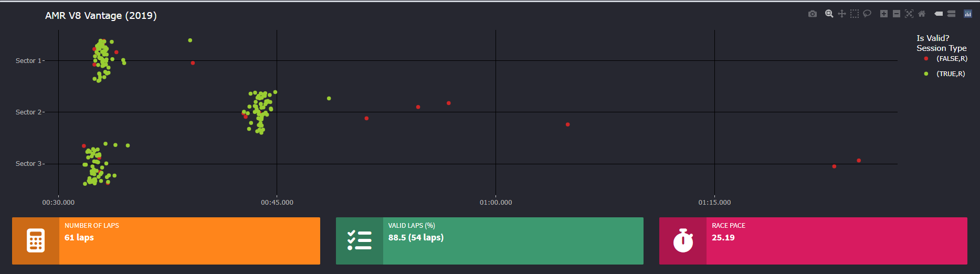
Task: Click the 'RACE PACE' card heading
Action: [x=729, y=226]
